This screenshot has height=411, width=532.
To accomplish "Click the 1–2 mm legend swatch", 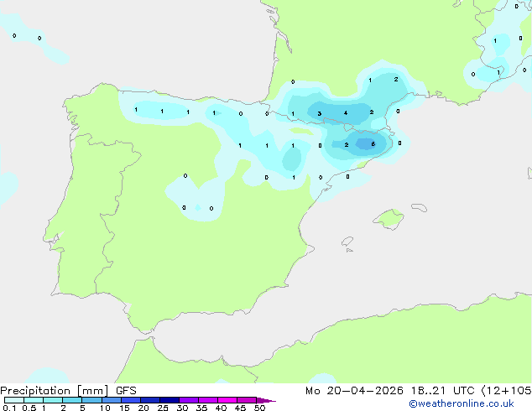I will 53,400.
